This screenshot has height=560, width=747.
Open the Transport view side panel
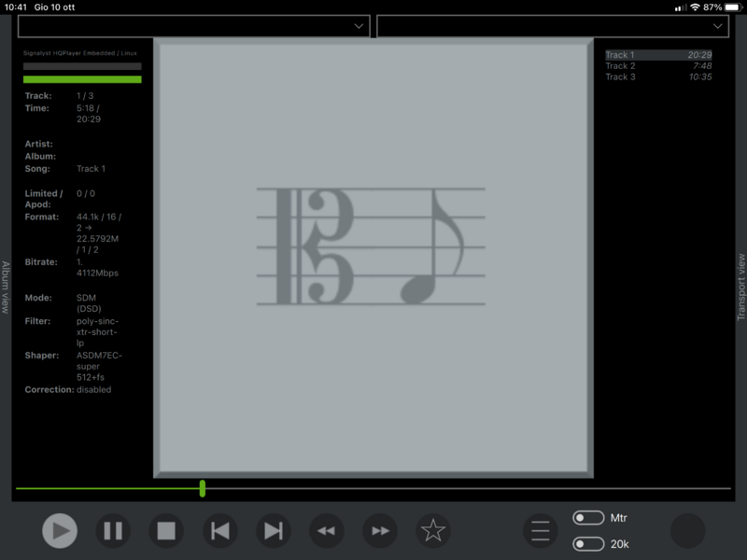741,287
